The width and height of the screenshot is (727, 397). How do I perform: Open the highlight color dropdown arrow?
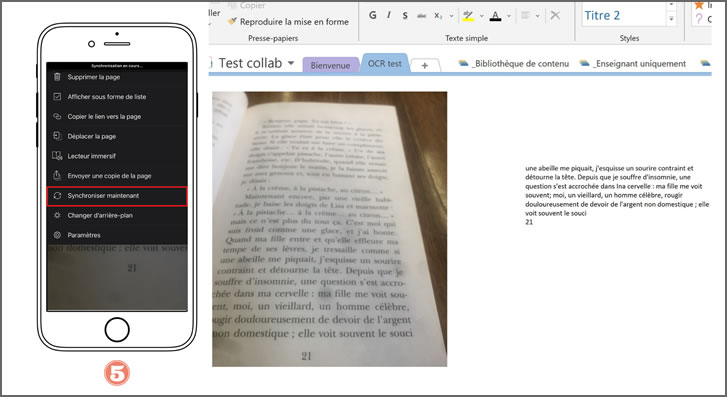click(481, 16)
